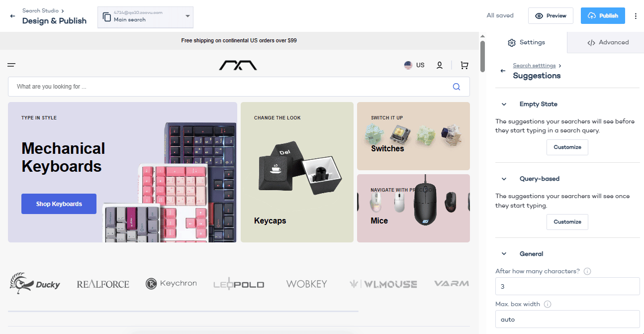
Task: Click the info icon next to character count
Action: [587, 271]
